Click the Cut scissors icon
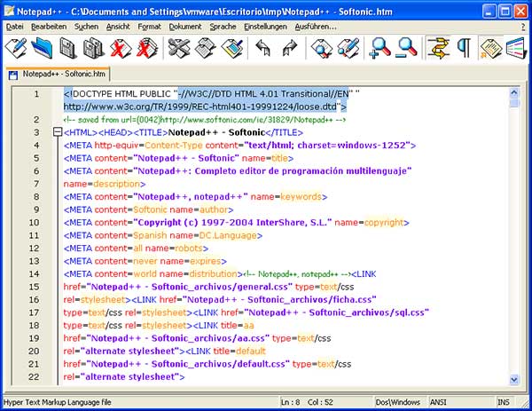The height and width of the screenshot is (411, 532). tap(178, 48)
